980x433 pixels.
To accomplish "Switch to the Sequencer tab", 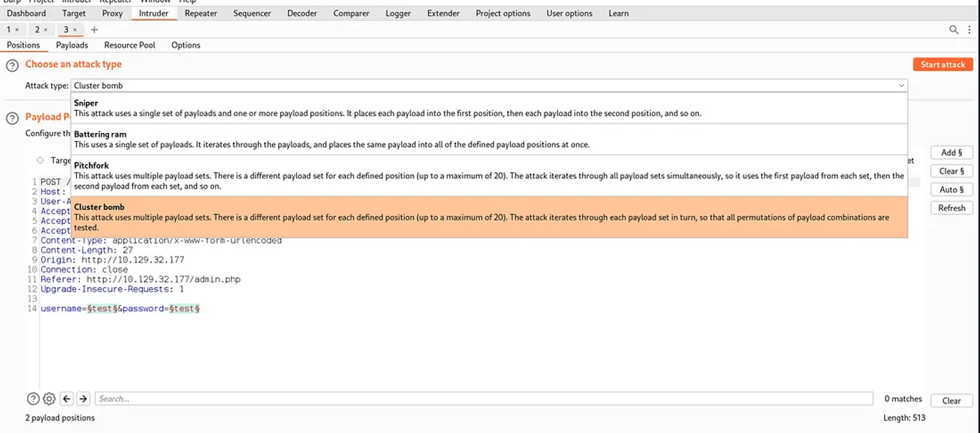I will point(252,13).
